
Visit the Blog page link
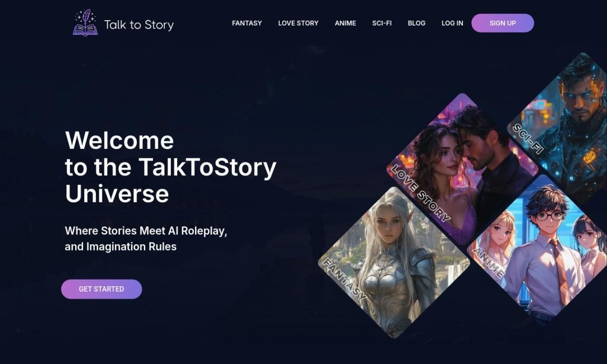[417, 23]
